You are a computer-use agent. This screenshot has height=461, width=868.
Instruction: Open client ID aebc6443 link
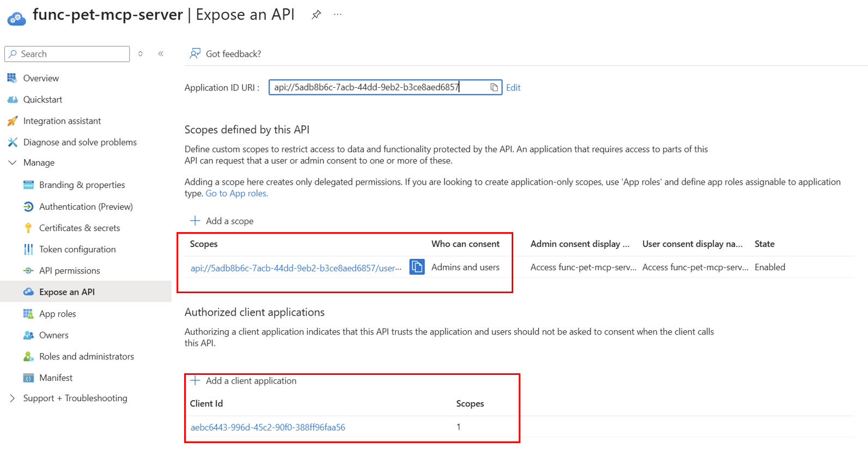(268, 427)
